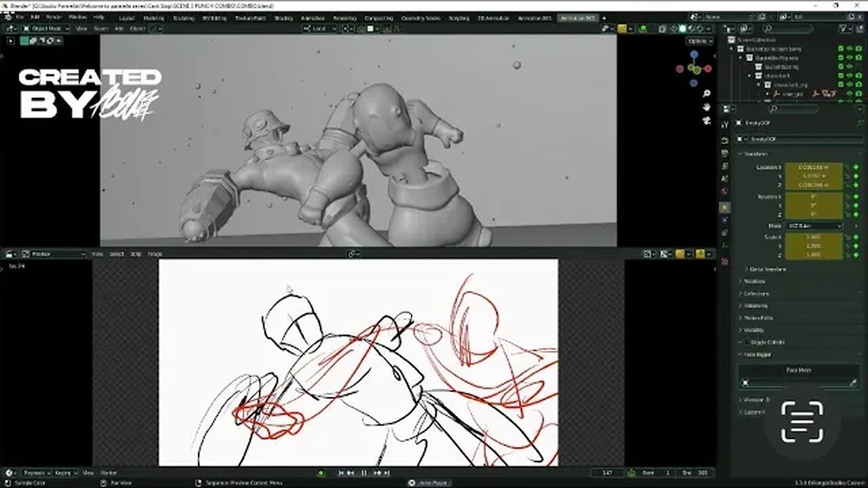The width and height of the screenshot is (868, 488).
Task: Open the Window menu
Action: click(x=78, y=17)
